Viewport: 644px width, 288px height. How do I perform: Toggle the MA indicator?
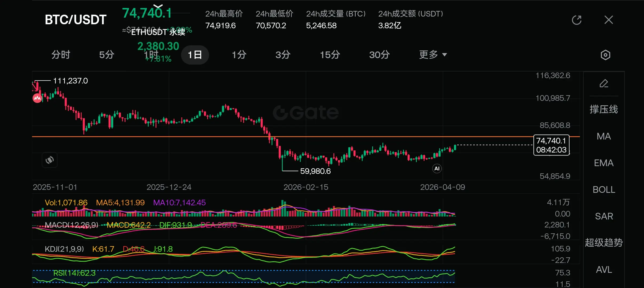tap(604, 136)
